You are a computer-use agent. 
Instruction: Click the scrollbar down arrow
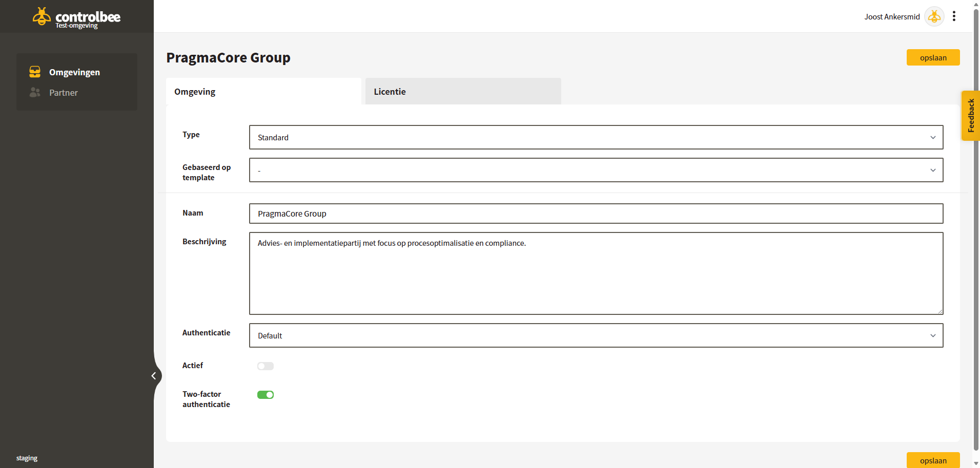point(976,463)
